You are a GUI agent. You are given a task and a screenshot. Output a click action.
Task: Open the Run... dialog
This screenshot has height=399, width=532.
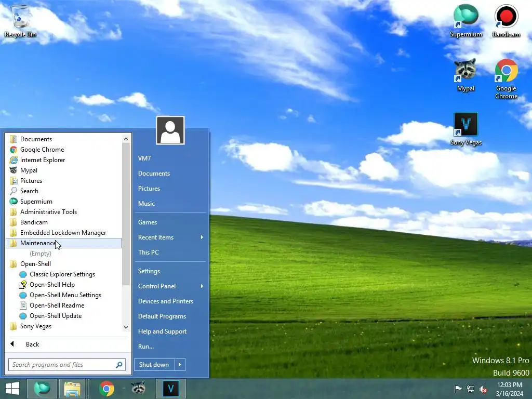coord(170,347)
